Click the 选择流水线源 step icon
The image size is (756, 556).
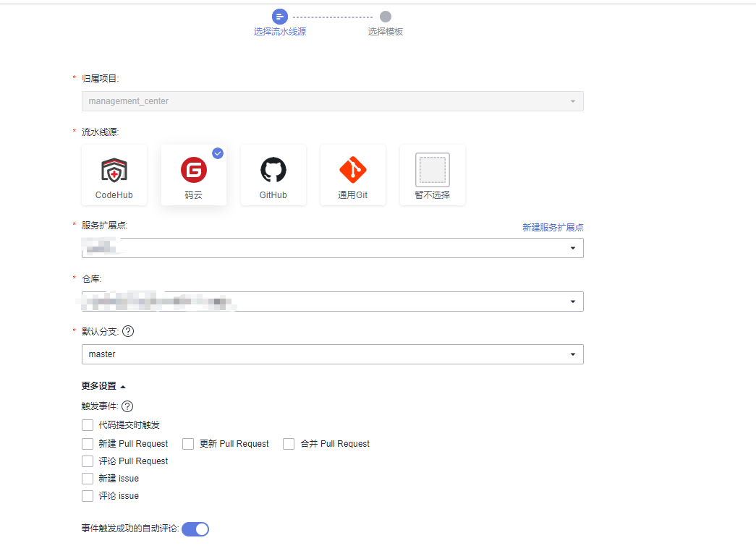point(280,17)
